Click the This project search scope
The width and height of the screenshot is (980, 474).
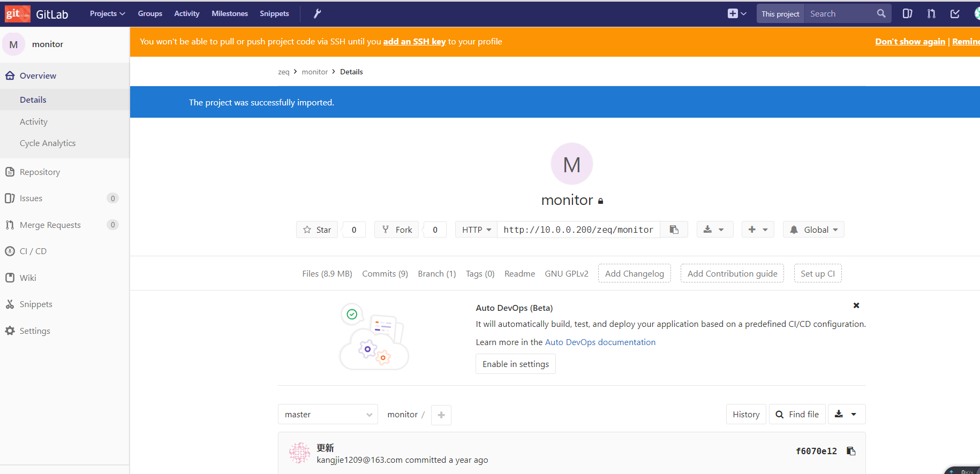(x=780, y=13)
